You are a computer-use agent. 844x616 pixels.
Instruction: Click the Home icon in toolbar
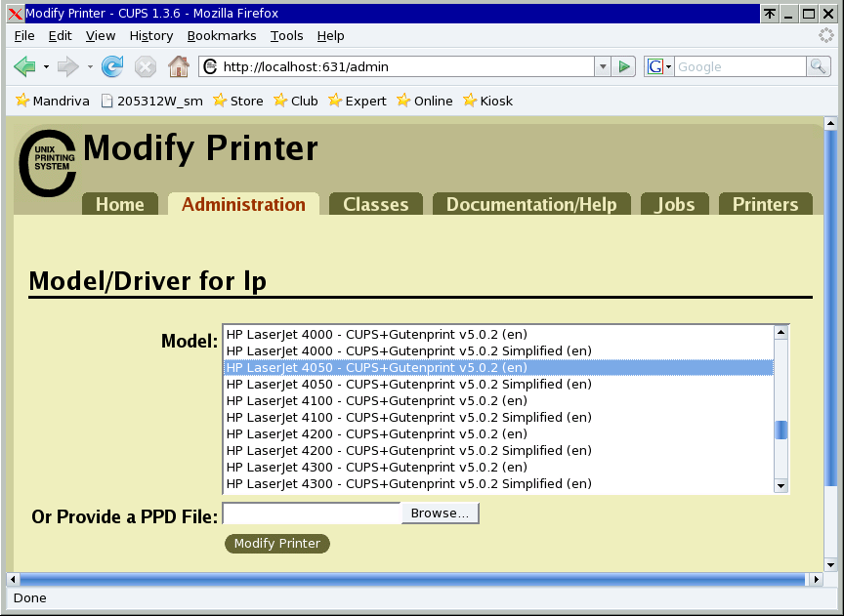click(178, 67)
